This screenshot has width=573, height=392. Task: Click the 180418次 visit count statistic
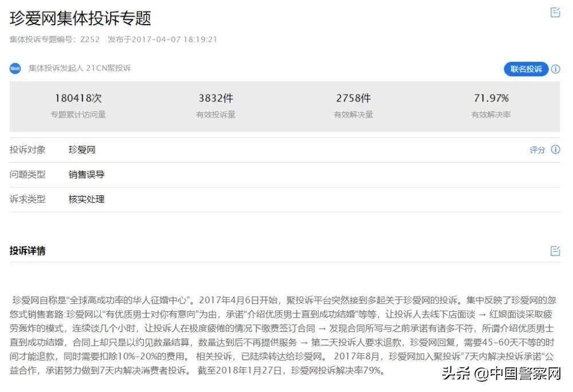click(x=80, y=98)
